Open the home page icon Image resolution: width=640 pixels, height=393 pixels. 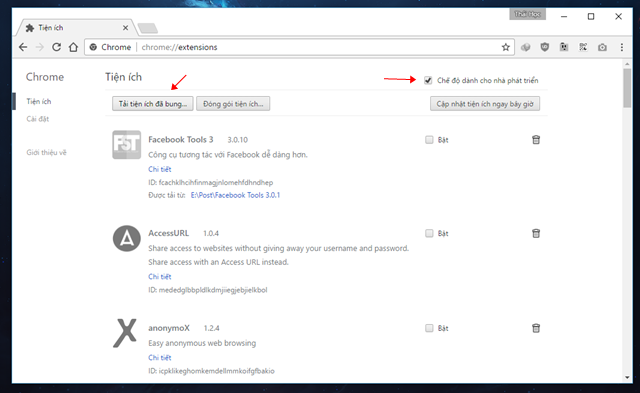coord(73,47)
